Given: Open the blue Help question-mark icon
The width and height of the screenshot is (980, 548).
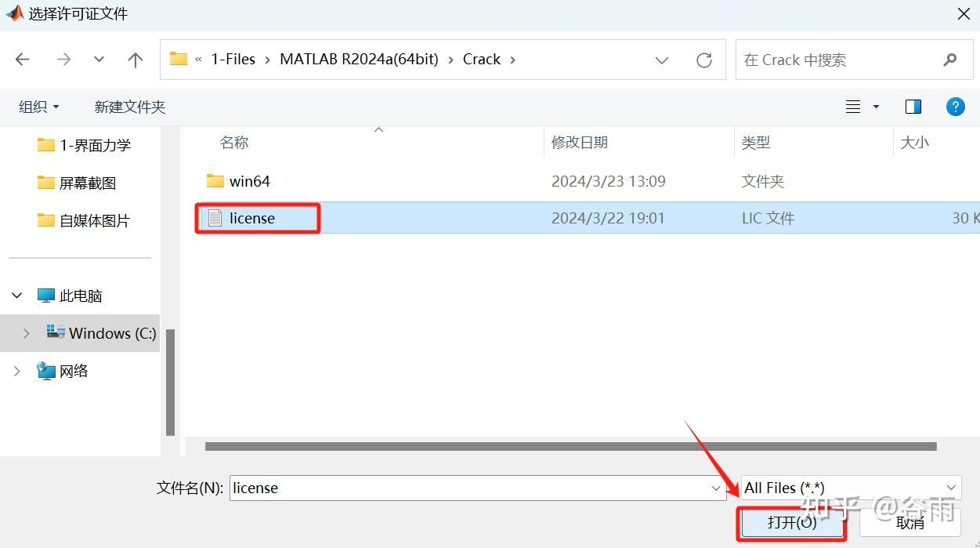Looking at the screenshot, I should tap(956, 107).
